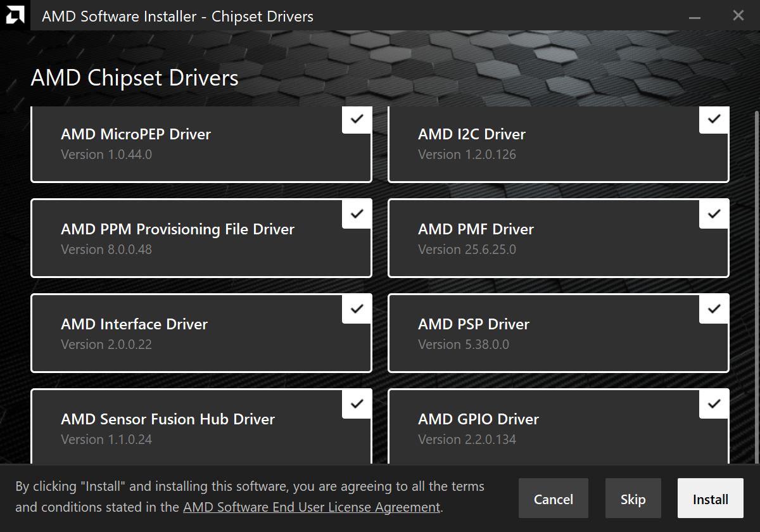
Task: Select the AMD GPIO Driver title text
Action: point(478,419)
